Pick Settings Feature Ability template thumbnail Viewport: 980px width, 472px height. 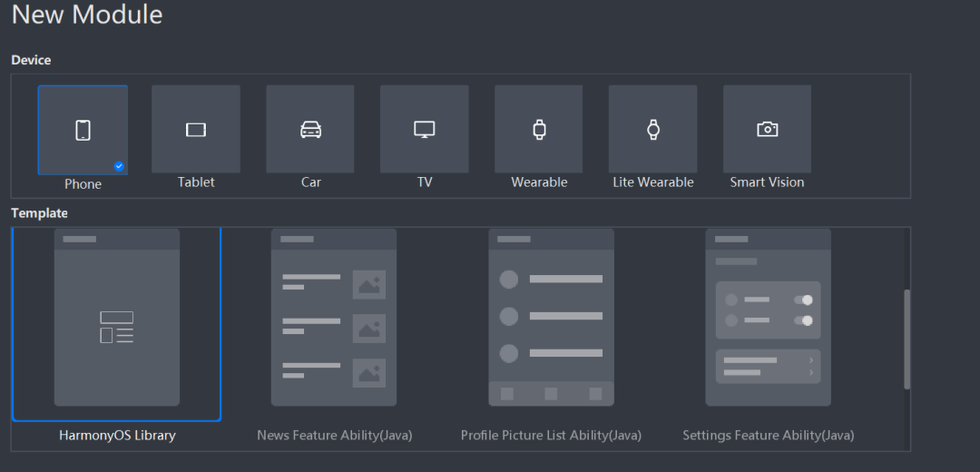point(769,318)
